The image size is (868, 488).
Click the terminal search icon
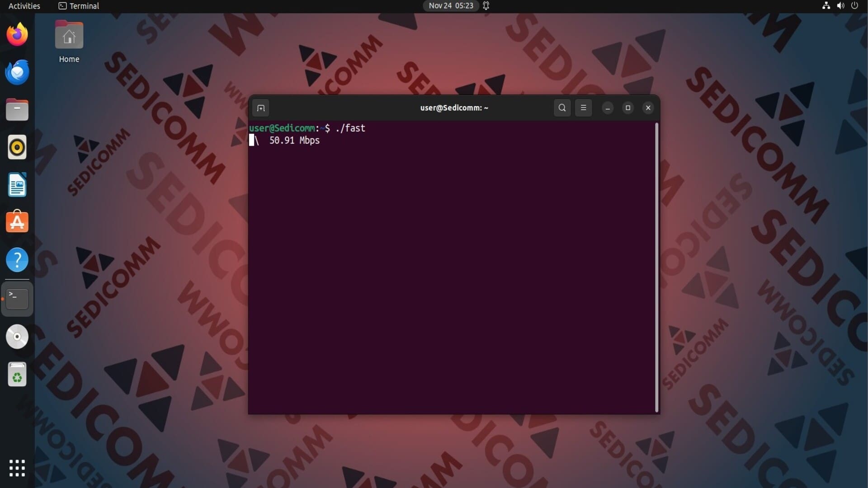(x=562, y=108)
